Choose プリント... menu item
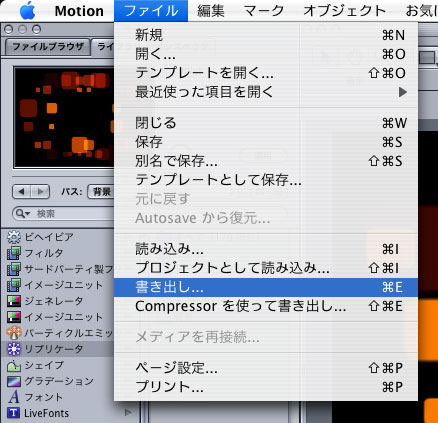The width and height of the screenshot is (438, 423). 266,387
